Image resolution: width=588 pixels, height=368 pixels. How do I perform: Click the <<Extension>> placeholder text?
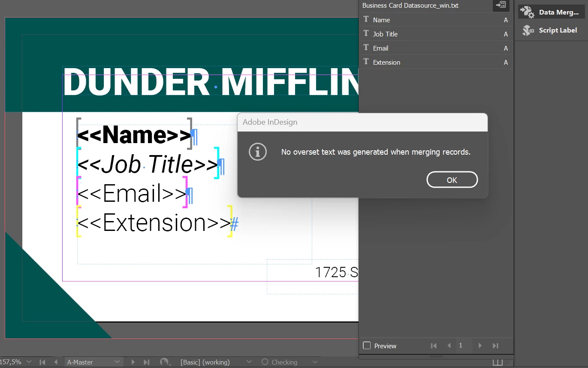pyautogui.click(x=154, y=223)
